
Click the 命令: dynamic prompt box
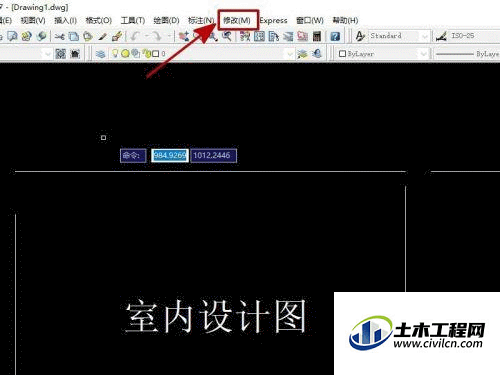coord(133,156)
